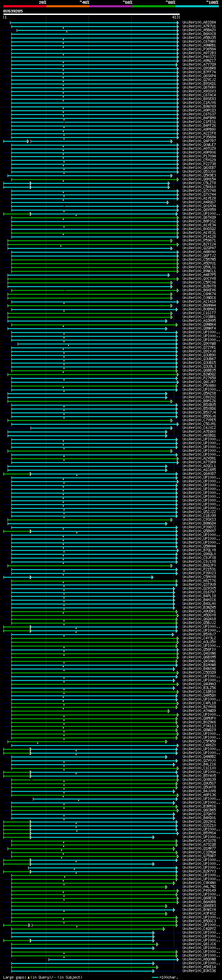Click UniRef100_B3KS36 last entry
The height and width of the screenshot is (980, 222).
pyautogui.click(x=199, y=971)
